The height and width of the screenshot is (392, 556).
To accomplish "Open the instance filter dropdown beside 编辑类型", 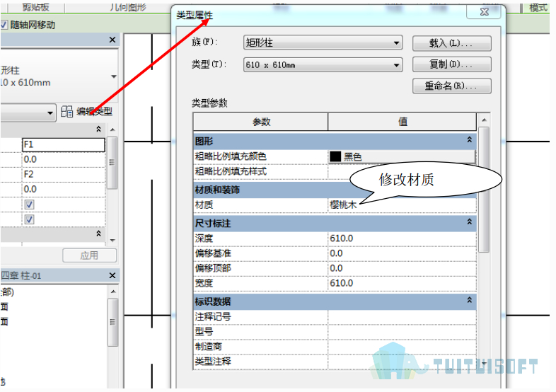I will tap(28, 113).
